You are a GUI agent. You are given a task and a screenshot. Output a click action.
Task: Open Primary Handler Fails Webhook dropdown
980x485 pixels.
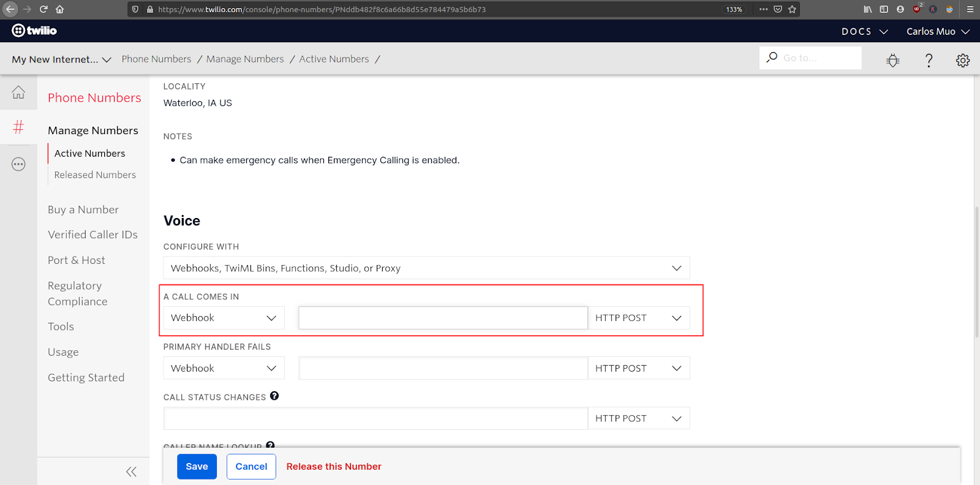coord(224,368)
